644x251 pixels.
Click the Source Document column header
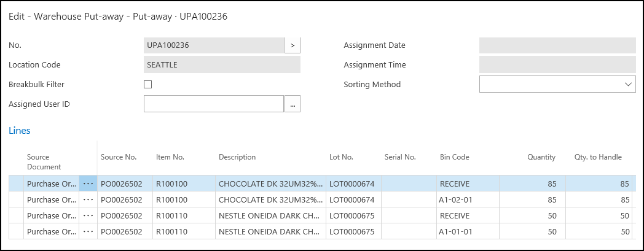point(44,162)
